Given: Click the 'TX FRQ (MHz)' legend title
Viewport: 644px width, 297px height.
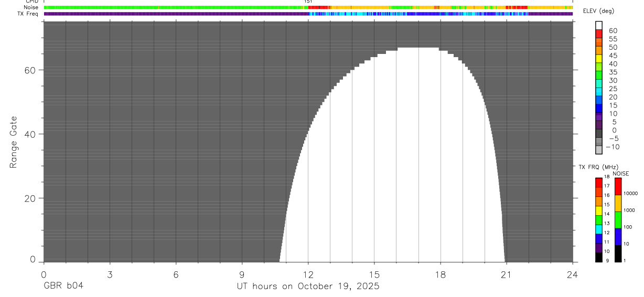Looking at the screenshot, I should [x=598, y=167].
